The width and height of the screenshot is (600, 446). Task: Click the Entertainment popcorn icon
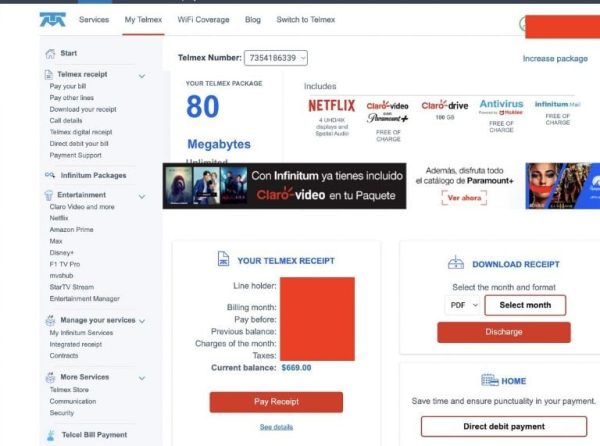pos(49,195)
